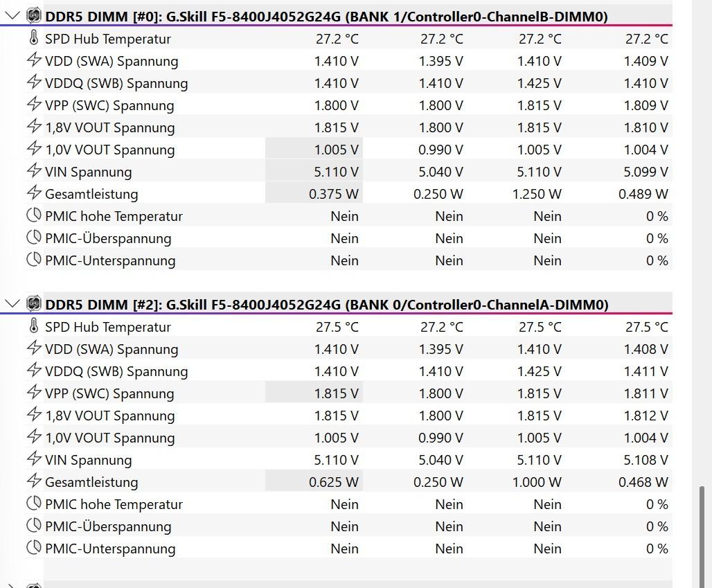Click clock icon beside DIMM [#2] PMIC-Unterspannung
Viewport: 712px width, 588px height.
[x=34, y=548]
